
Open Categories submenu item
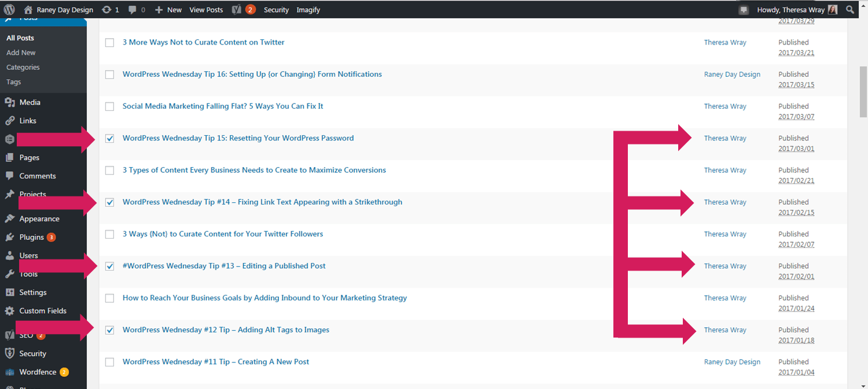tap(23, 67)
